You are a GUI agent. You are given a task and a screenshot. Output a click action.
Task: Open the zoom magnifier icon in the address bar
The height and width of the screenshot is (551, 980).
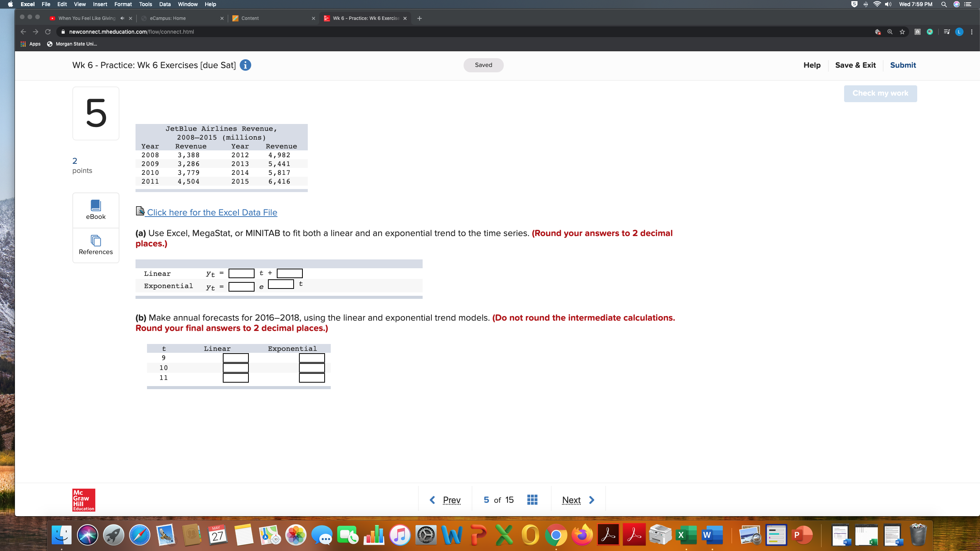[x=890, y=31]
